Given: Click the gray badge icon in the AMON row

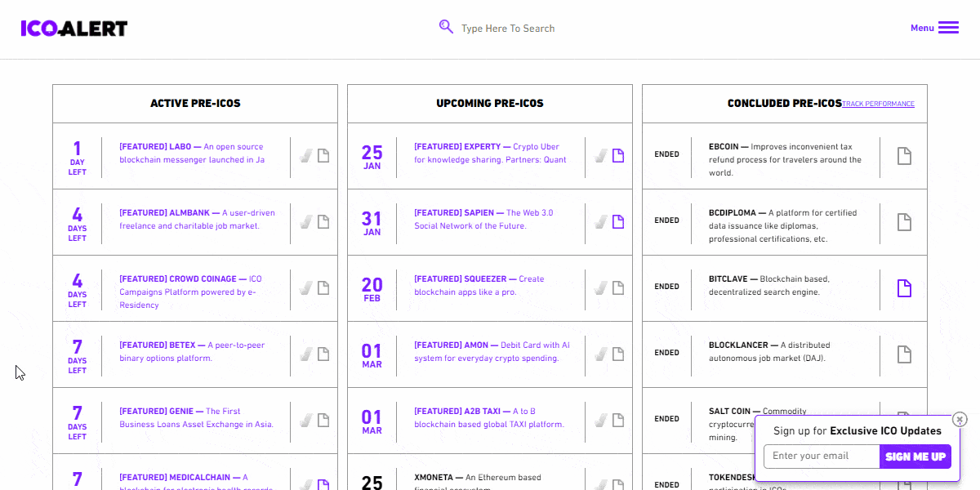Looking at the screenshot, I should tap(601, 354).
